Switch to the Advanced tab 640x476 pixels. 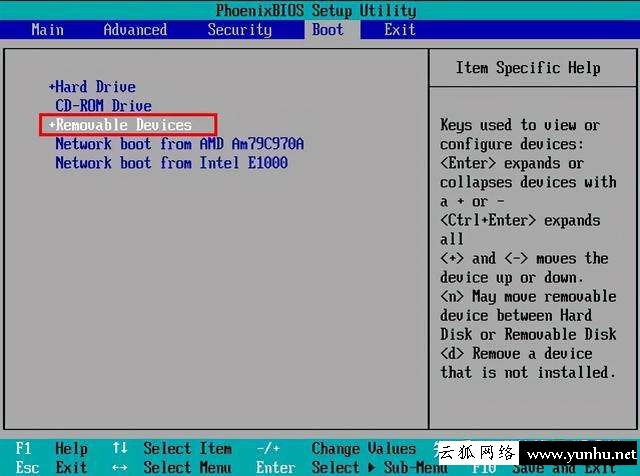tap(135, 30)
